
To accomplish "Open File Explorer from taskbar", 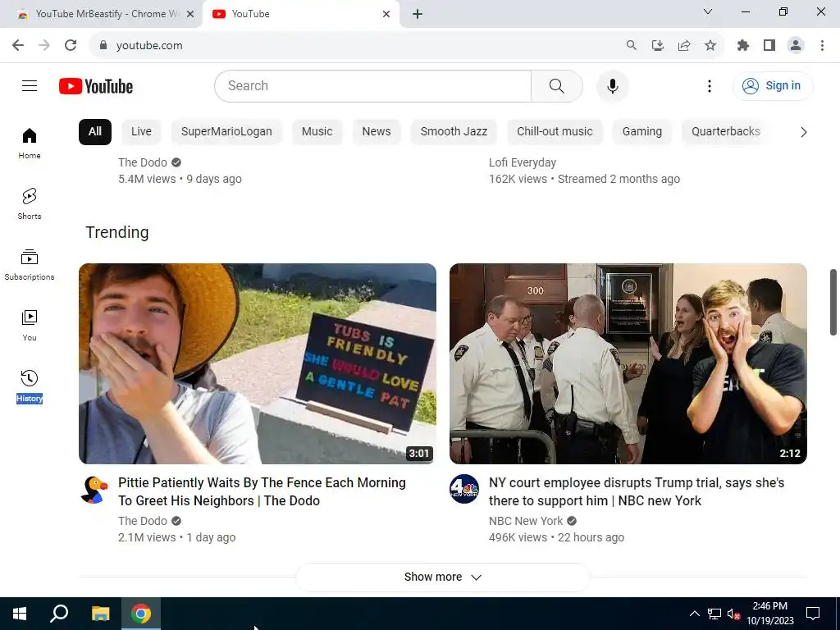I will [100, 614].
